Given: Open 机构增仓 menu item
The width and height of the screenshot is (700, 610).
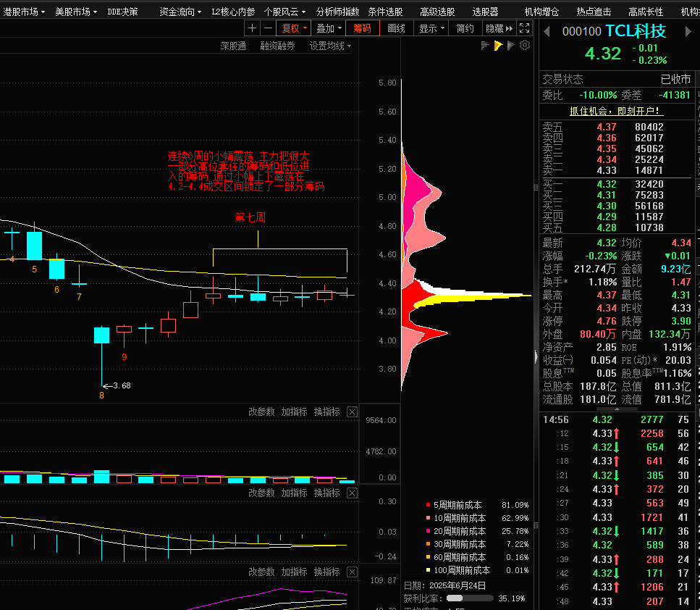Looking at the screenshot, I should [541, 12].
